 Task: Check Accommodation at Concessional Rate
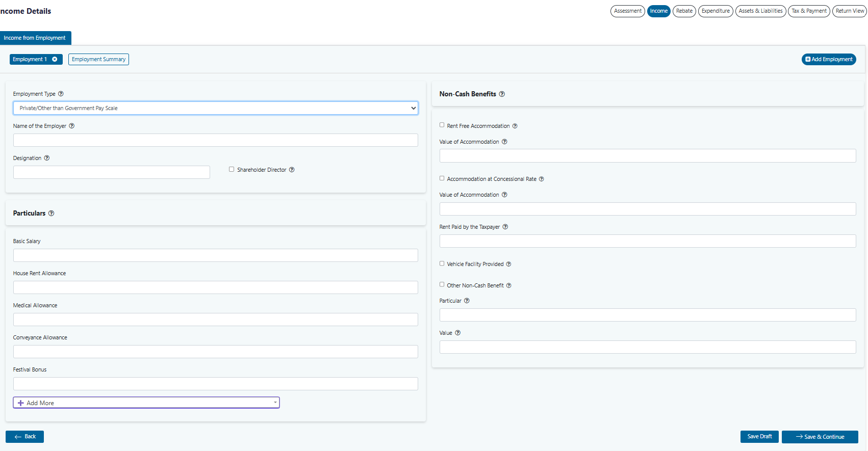442,178
